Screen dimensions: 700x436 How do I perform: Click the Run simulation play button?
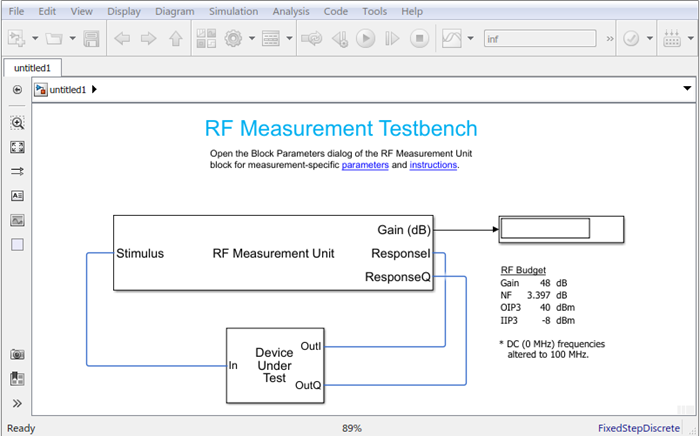click(x=366, y=39)
